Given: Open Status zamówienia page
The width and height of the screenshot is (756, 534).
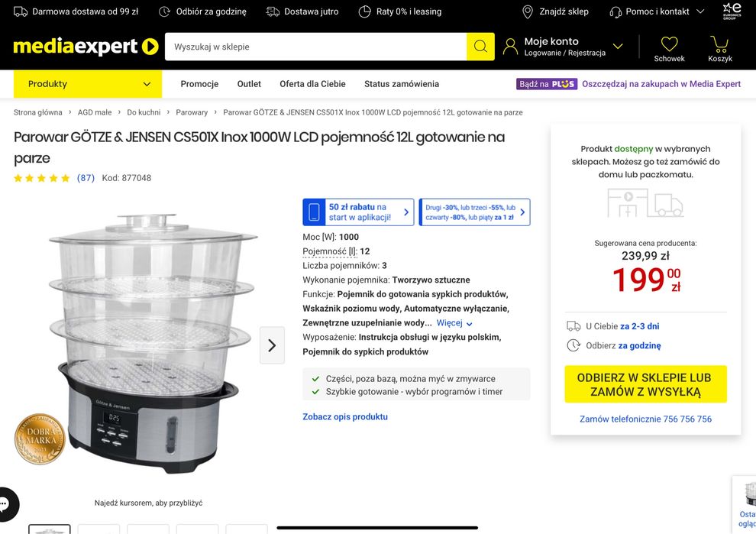Looking at the screenshot, I should [402, 84].
